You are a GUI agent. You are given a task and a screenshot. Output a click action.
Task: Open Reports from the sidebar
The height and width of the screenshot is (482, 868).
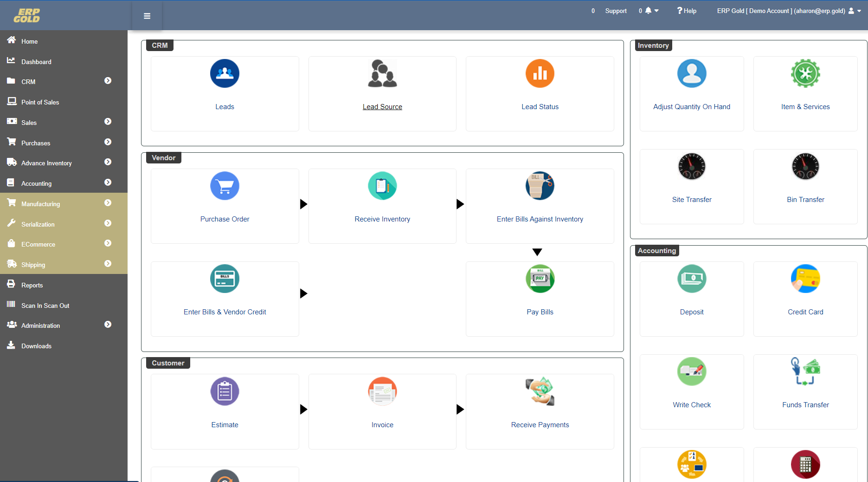tap(32, 285)
